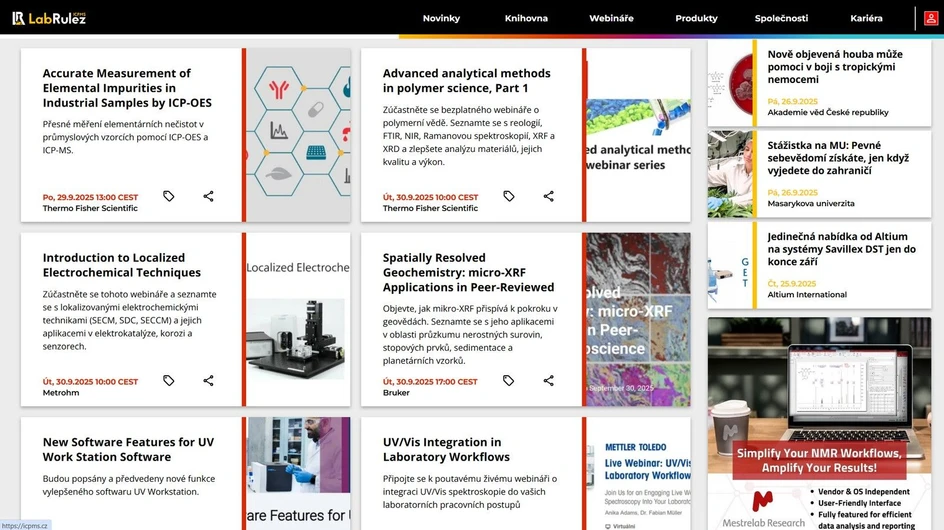Click date 'Út, 30.9.2025 17:00 CEST'

[430, 381]
